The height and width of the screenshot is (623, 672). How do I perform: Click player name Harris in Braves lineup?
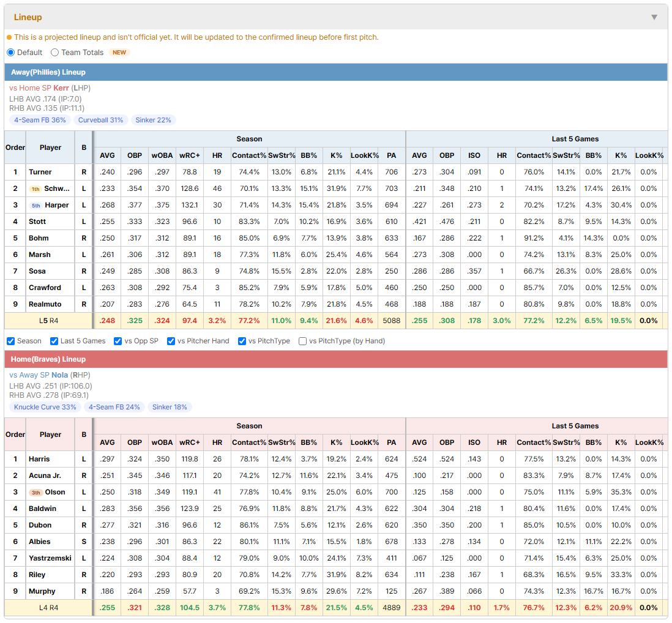click(x=39, y=460)
